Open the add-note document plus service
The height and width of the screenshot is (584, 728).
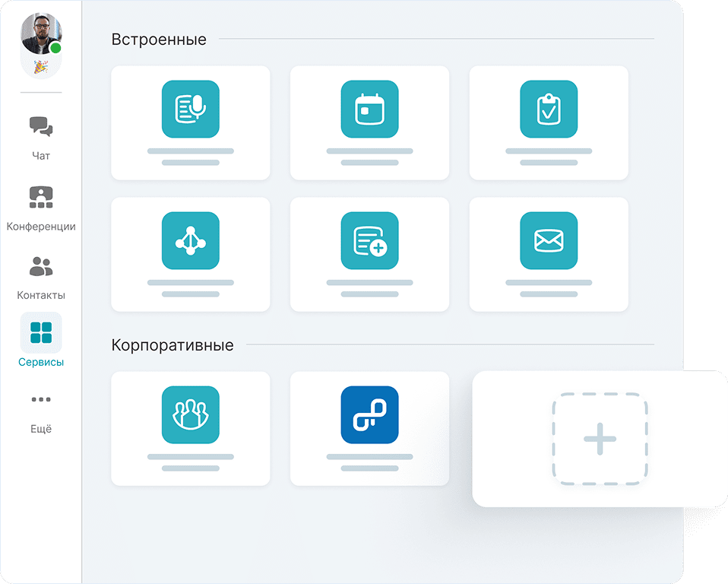click(x=369, y=240)
